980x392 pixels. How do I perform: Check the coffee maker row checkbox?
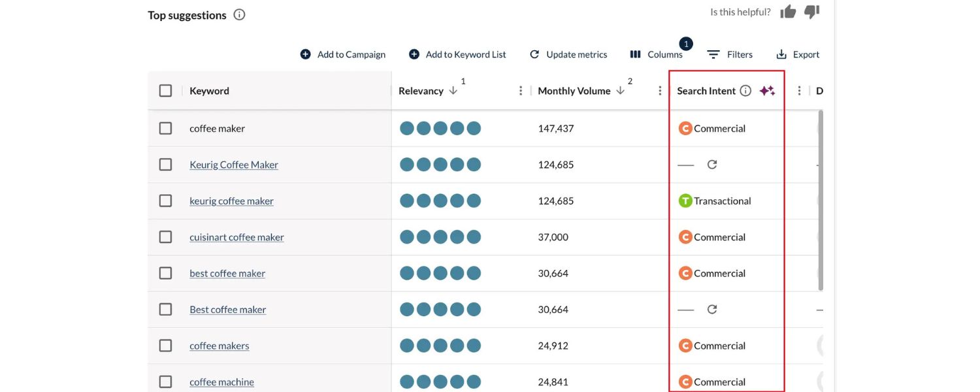point(165,128)
